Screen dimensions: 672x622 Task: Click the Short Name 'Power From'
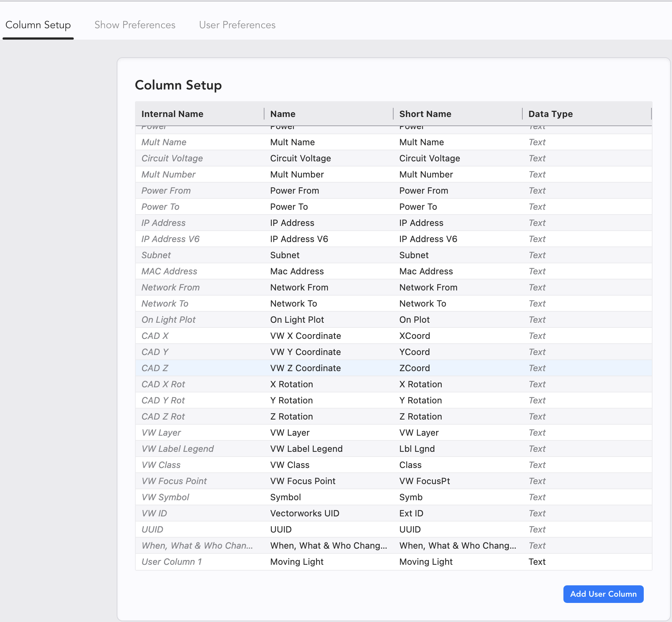click(424, 191)
